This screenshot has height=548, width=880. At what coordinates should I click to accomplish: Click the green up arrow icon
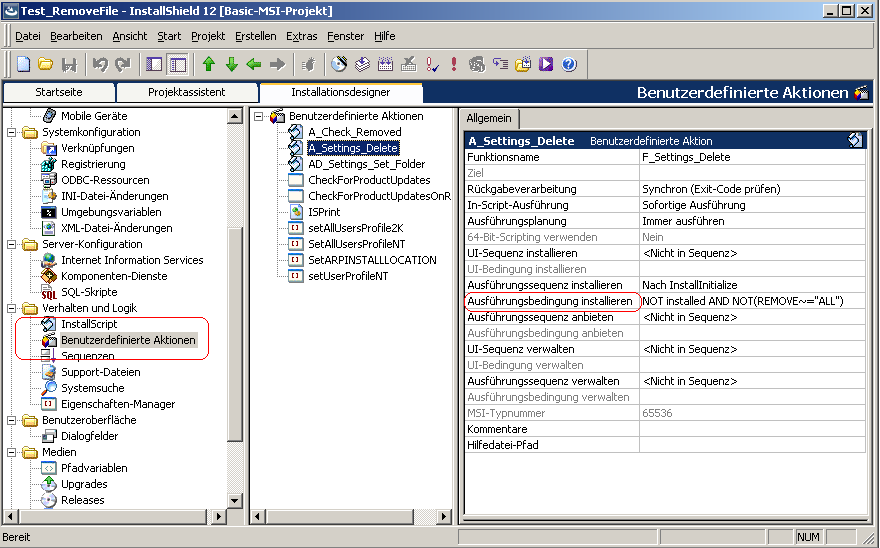point(209,64)
